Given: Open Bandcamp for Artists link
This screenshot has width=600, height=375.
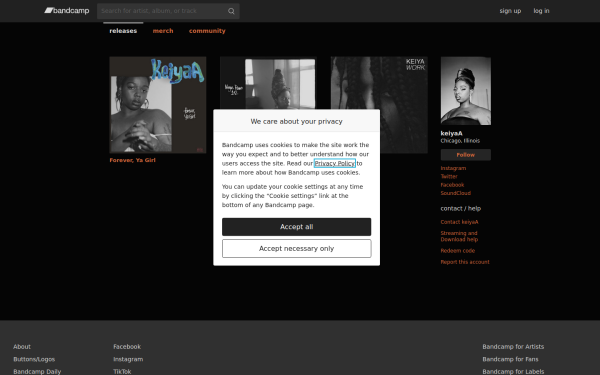Looking at the screenshot, I should [x=513, y=347].
